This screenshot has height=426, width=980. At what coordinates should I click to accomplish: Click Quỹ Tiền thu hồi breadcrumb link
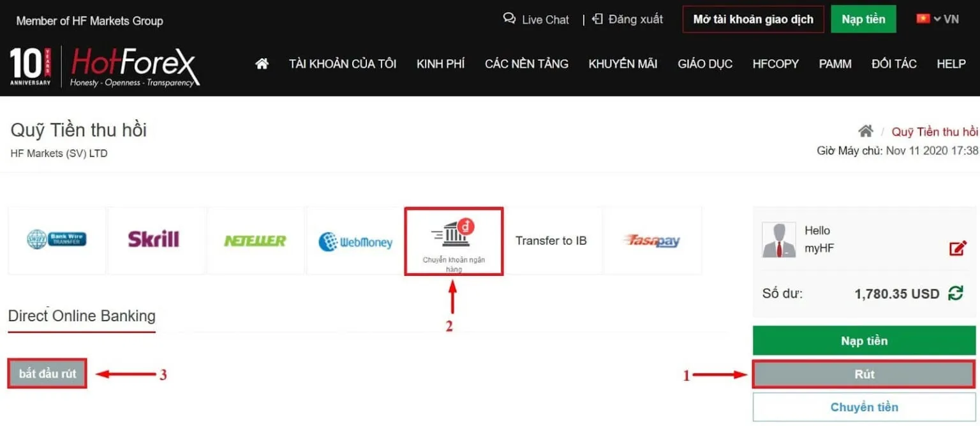(x=935, y=132)
